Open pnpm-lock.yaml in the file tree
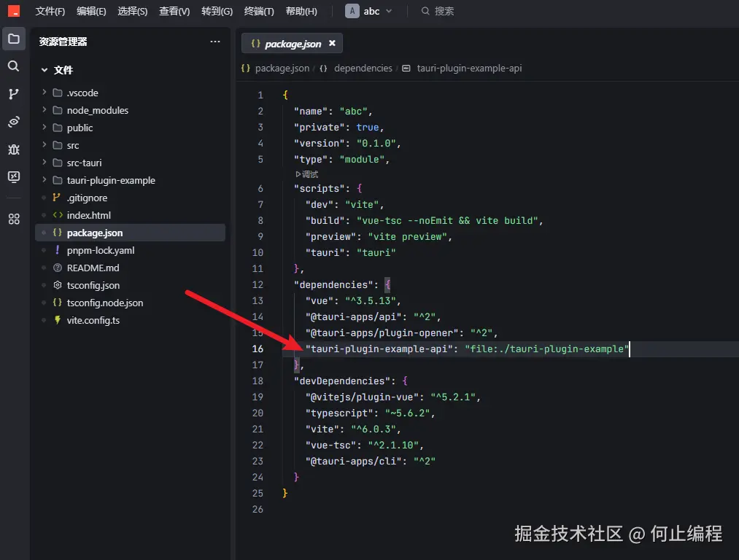739x560 pixels. (x=101, y=251)
